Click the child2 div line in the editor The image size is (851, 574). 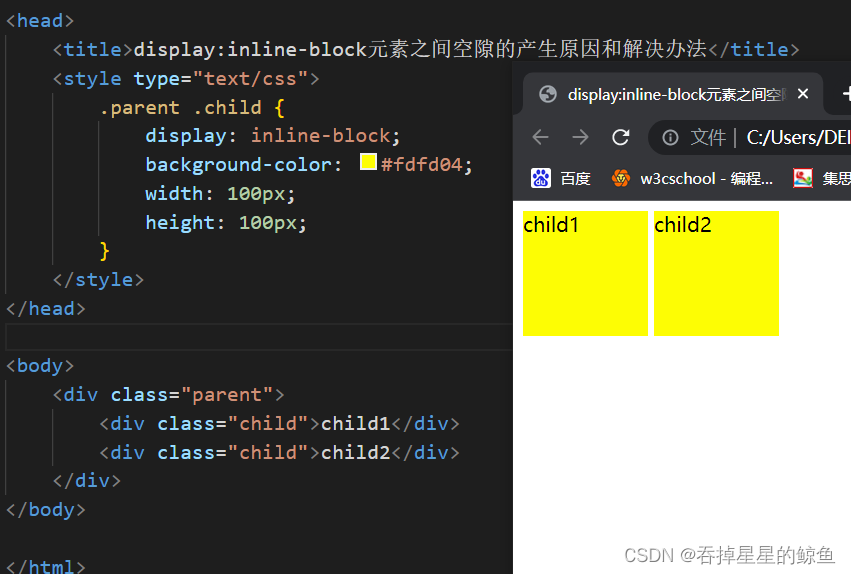[x=280, y=452]
